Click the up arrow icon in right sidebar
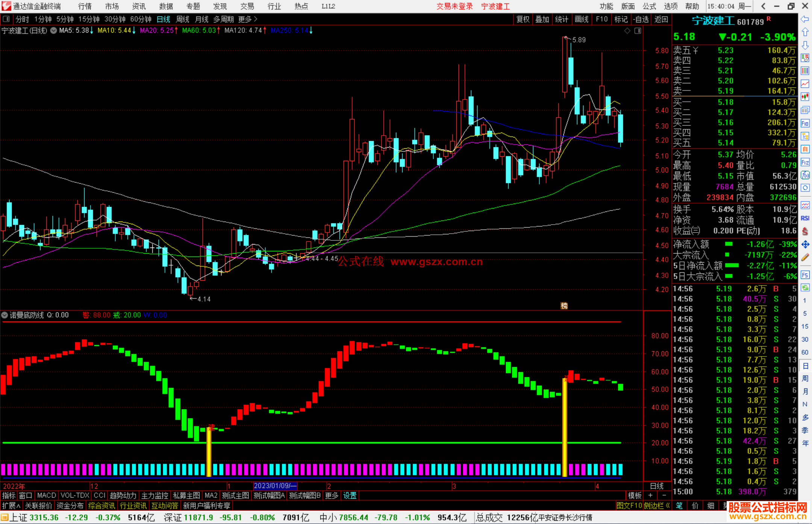Screen dimensions: 812x524 [x=805, y=32]
